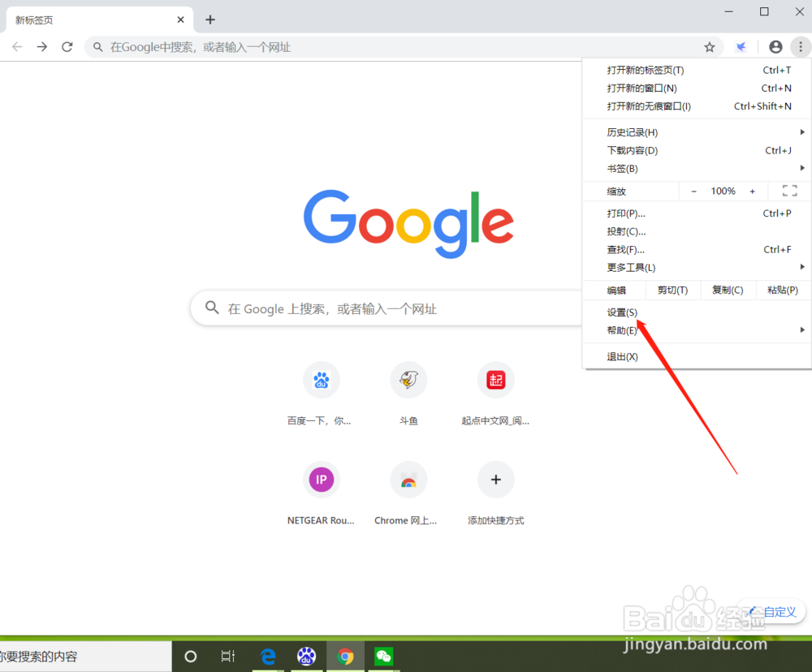The image size is (812, 672).
Task: Decrease zoom with the minus control
Action: click(693, 191)
